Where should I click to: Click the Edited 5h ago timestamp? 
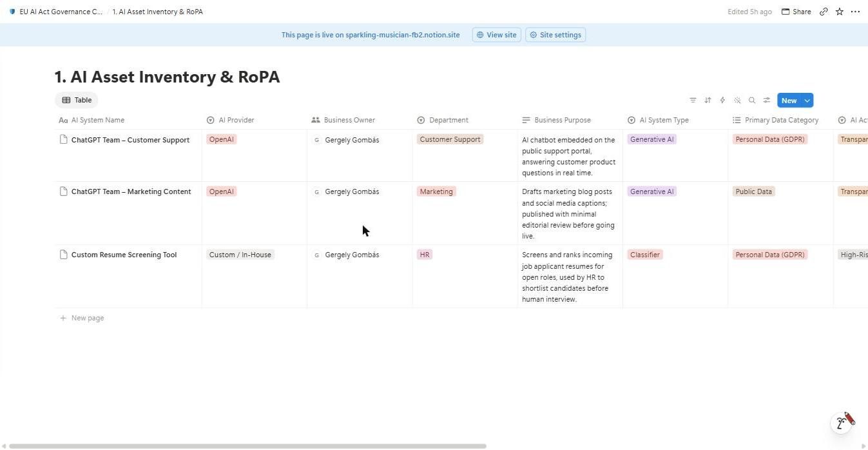pos(749,12)
